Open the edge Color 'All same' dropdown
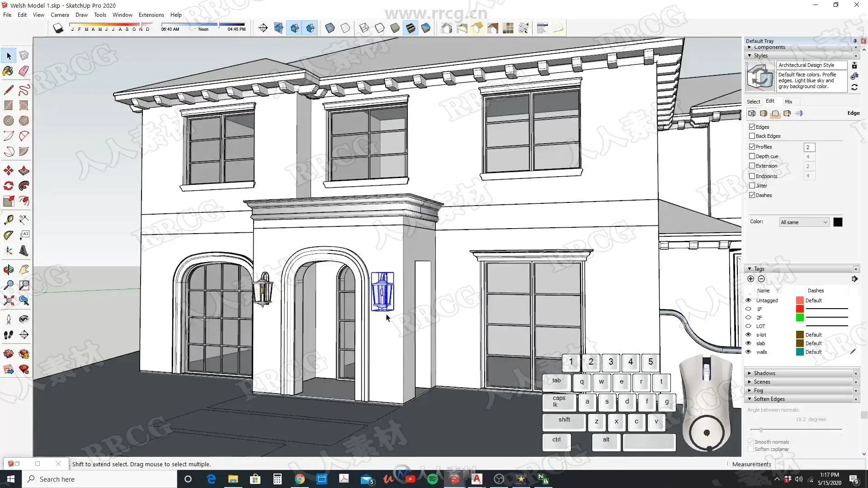Screen dimensions: 868x488 [804, 222]
